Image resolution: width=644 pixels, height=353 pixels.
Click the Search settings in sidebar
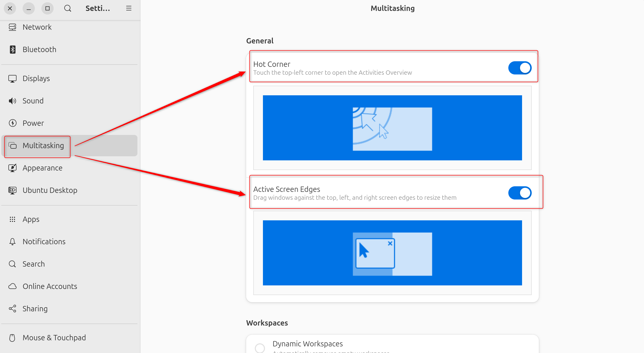34,264
